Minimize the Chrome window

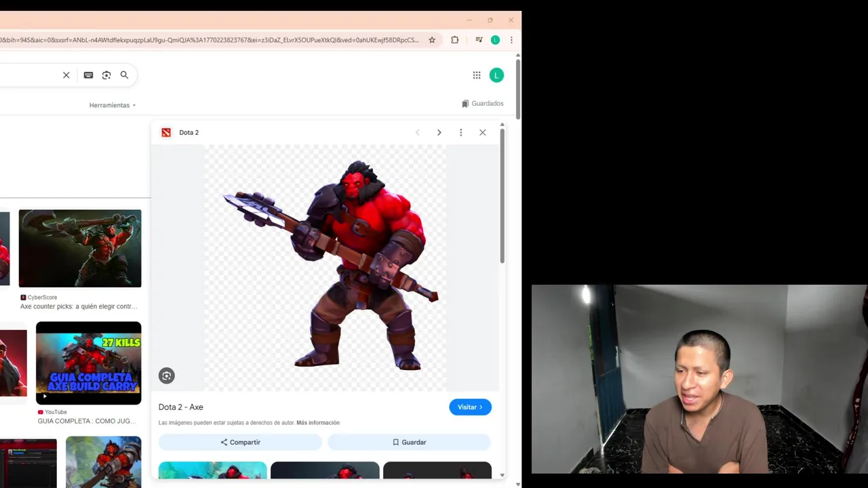[x=469, y=20]
